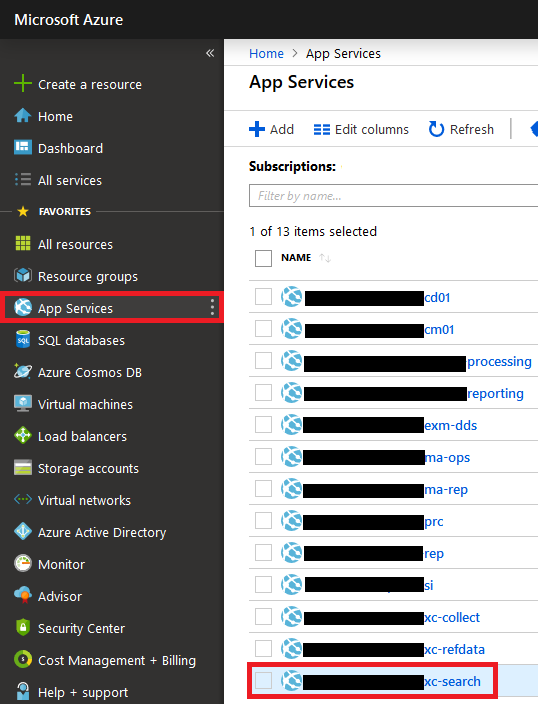Open the cd01 app service link

tap(437, 298)
